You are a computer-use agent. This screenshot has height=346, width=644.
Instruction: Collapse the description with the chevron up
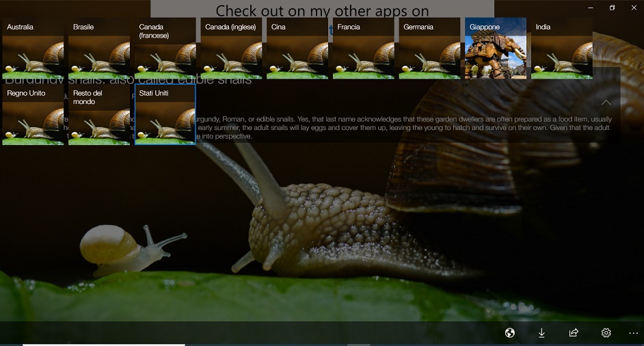point(606,103)
